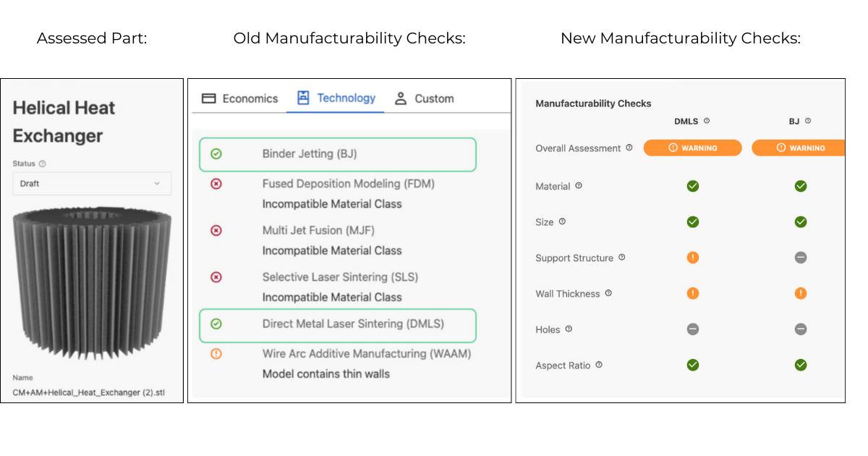The width and height of the screenshot is (868, 456).
Task: Click the BJ Support Structure gray dash icon
Action: pos(801,258)
